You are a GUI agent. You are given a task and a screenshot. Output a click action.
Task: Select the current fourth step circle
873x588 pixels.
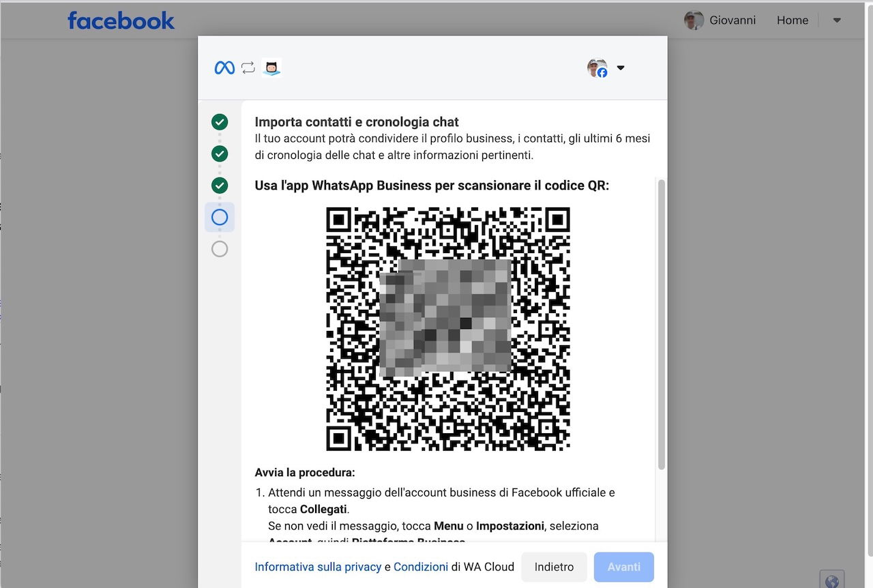tap(220, 217)
